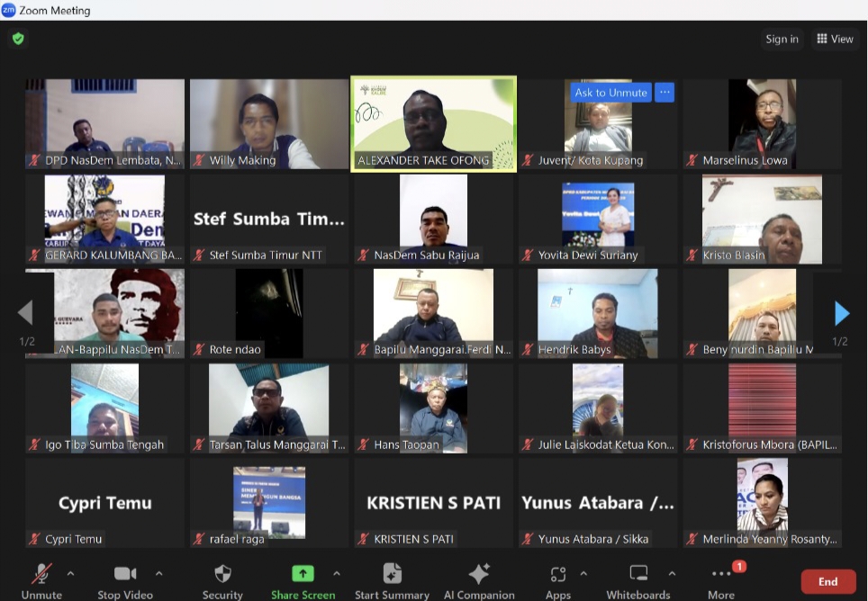
Task: Start the AI meeting summary
Action: tap(392, 574)
